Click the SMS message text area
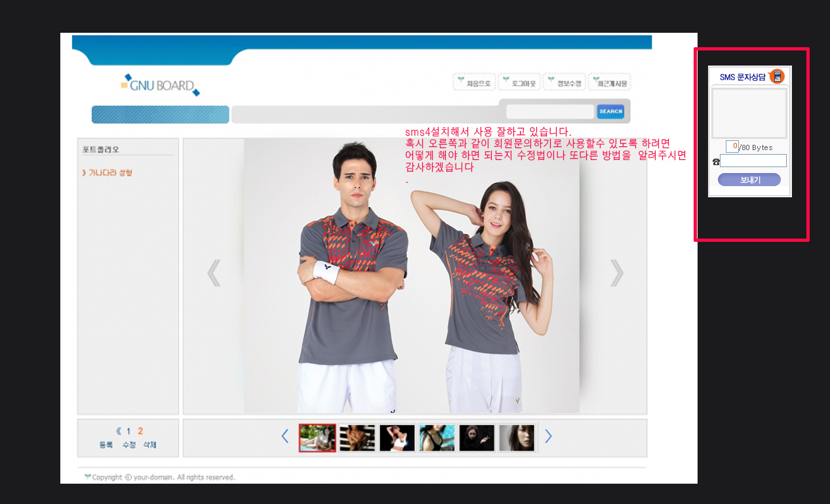This screenshot has width=830, height=504. [749, 113]
